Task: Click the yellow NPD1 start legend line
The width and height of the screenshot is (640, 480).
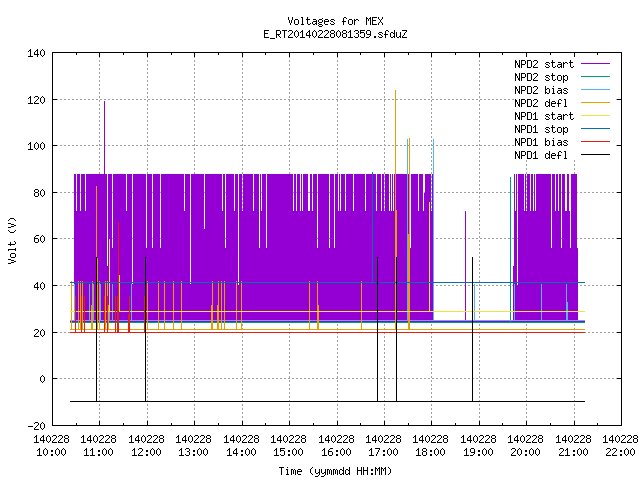Action: click(596, 116)
